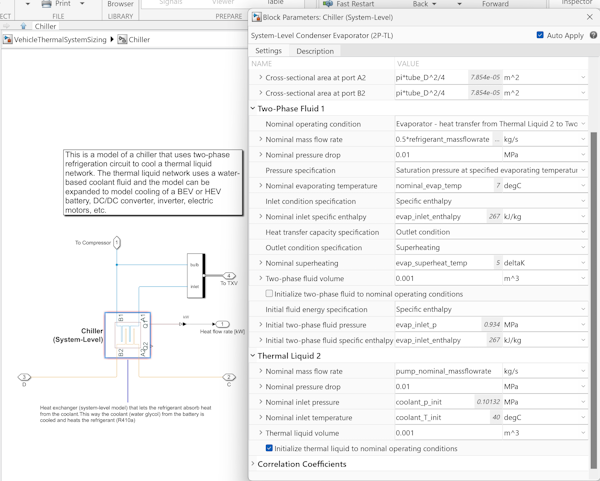Viewport: 600px width, 481px height.
Task: Expand the Nominal evaporating temperature row
Action: pos(261,185)
